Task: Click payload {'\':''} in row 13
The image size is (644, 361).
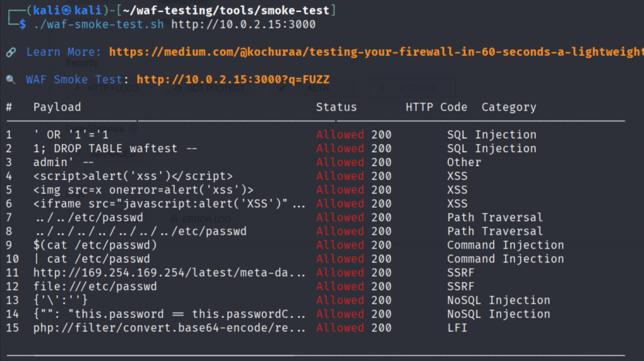Action: coord(61,300)
